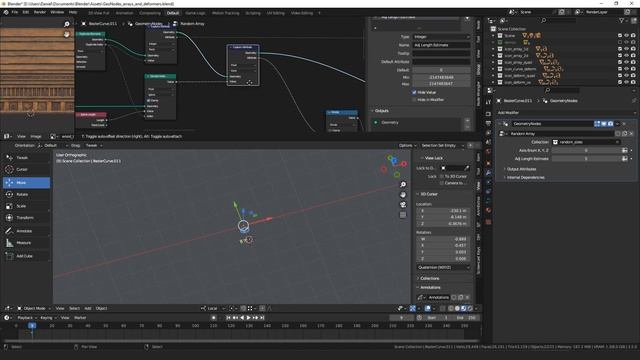This screenshot has height=360, width=640.
Task: Select the Transform tool
Action: point(27,218)
